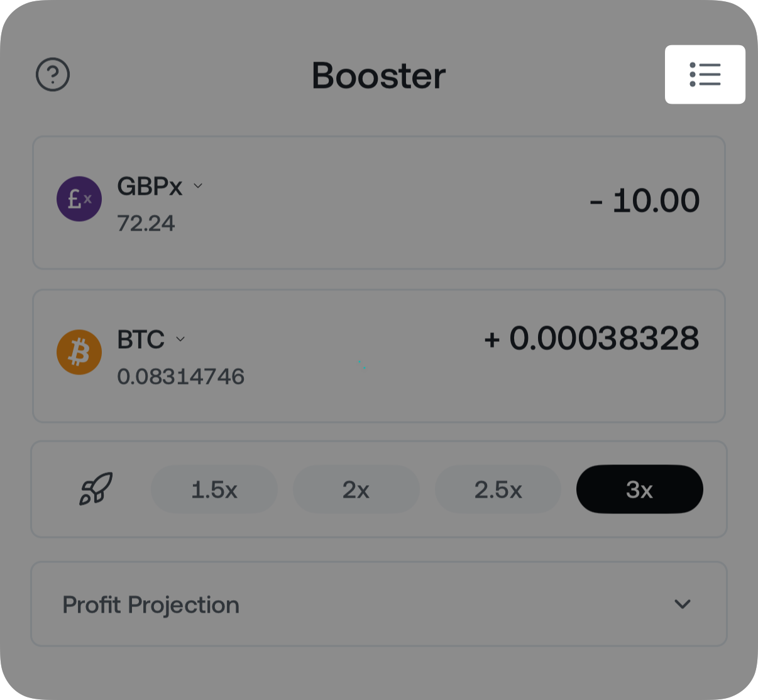
Task: Open the GBPx currency dropdown arrow
Action: [198, 185]
